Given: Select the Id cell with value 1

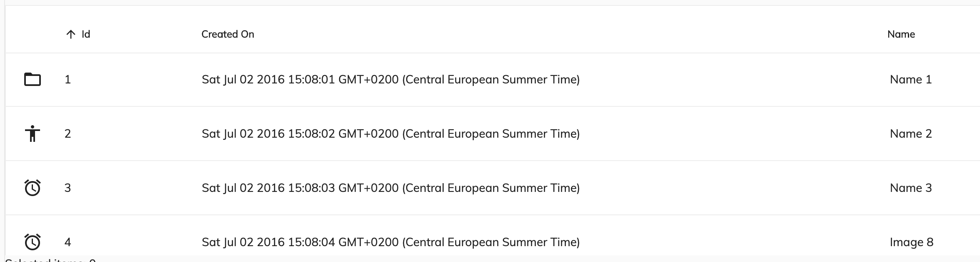Looking at the screenshot, I should click(x=68, y=79).
